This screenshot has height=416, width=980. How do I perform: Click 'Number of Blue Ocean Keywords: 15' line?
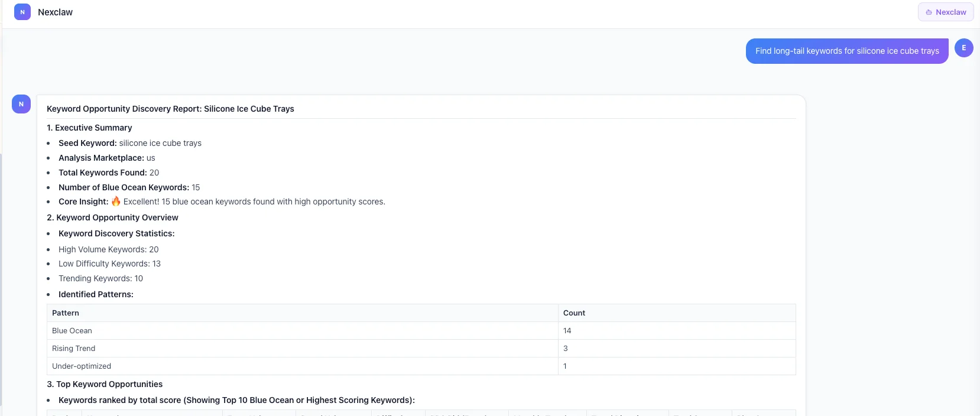129,187
